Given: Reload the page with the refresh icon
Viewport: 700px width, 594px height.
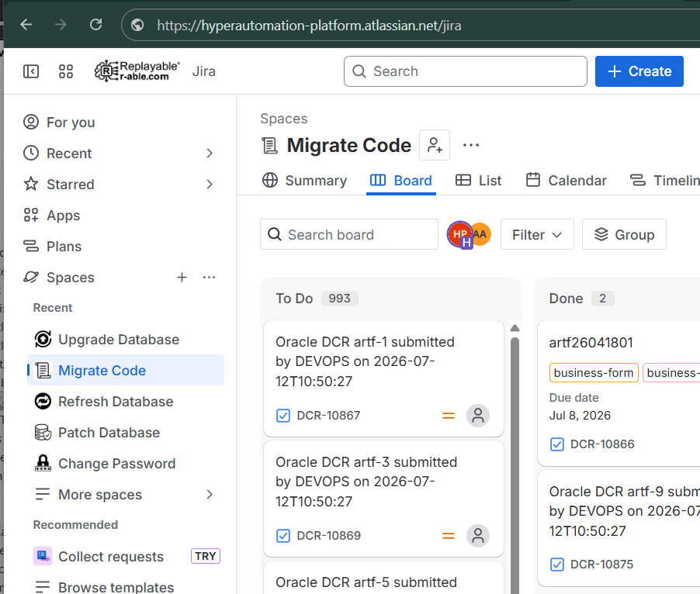Looking at the screenshot, I should (x=95, y=25).
